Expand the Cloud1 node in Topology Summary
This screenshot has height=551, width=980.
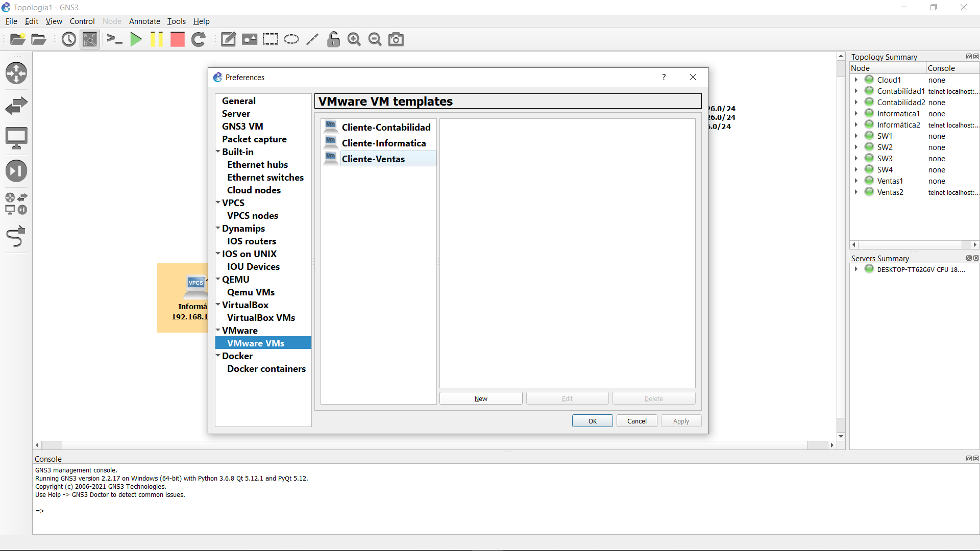[856, 80]
